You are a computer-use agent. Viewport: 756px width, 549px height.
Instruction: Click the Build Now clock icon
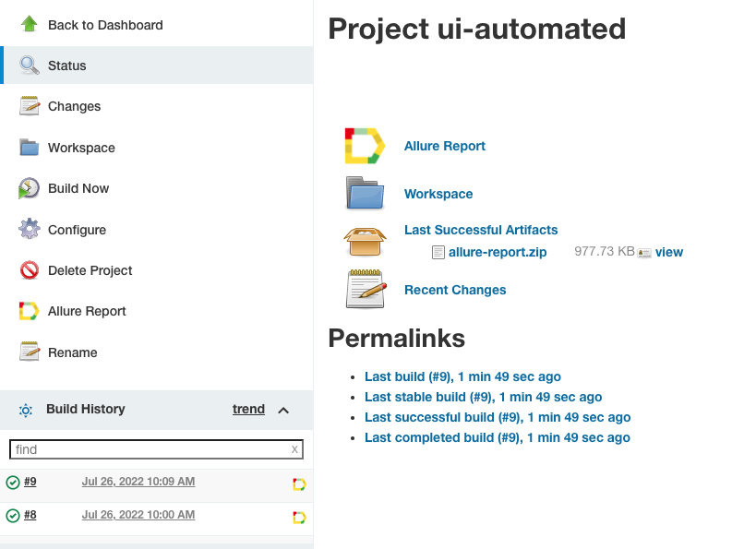click(x=29, y=188)
